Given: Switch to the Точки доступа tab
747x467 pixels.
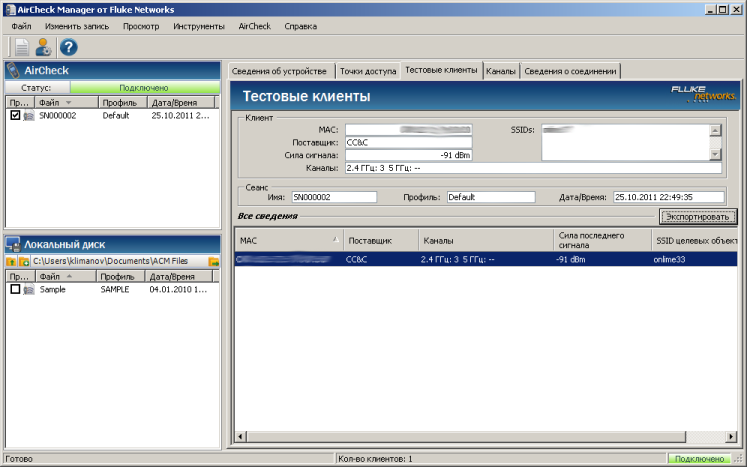Looking at the screenshot, I should (368, 71).
